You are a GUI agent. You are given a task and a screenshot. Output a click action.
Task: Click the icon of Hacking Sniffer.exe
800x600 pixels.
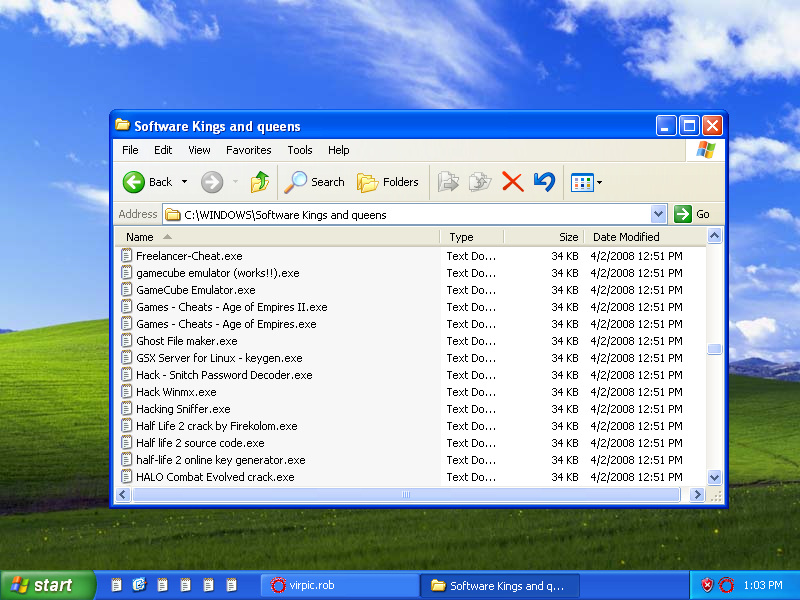point(126,409)
